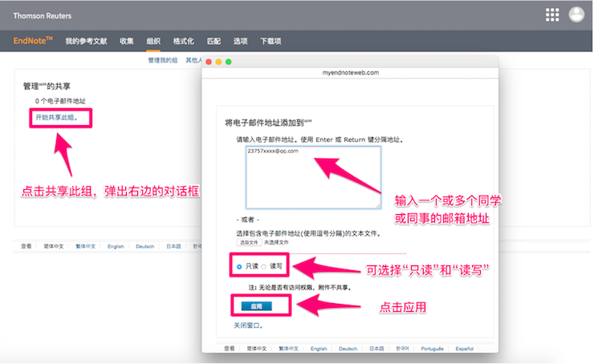Choose Deutsch in popup footer
594x364 pixels.
coord(348,349)
